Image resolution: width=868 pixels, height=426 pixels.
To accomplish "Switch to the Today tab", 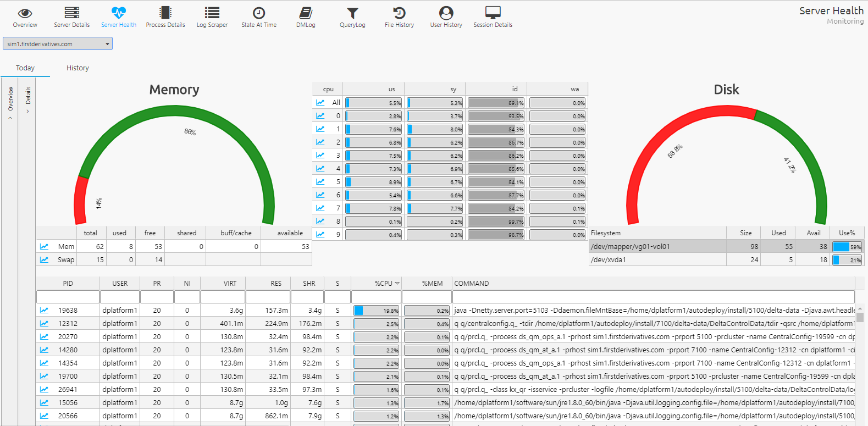I will tap(25, 68).
